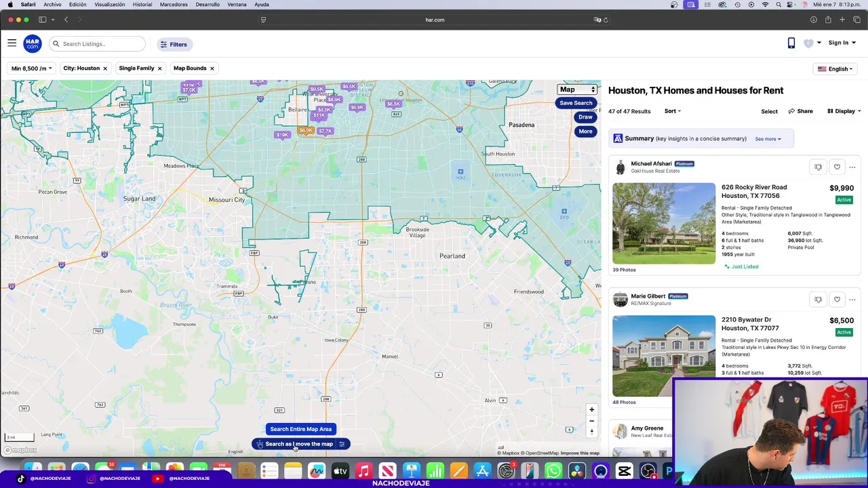Viewport: 868px width, 488px height.
Task: Click Safari share icon in toolbar
Action: (x=828, y=20)
